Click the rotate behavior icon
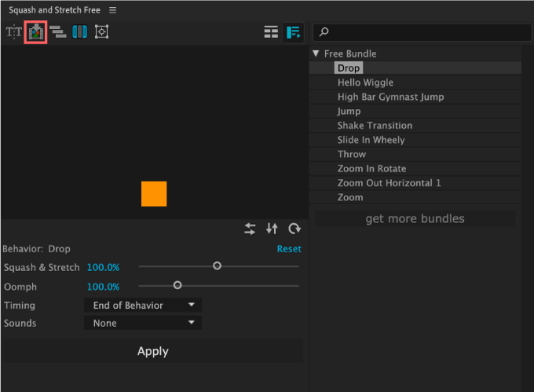This screenshot has height=392, width=534. (294, 229)
